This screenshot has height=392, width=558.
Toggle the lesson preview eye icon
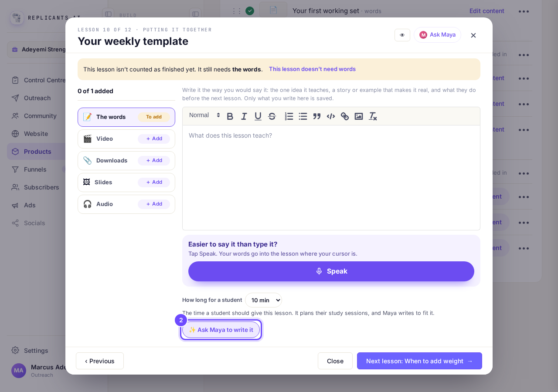(402, 35)
